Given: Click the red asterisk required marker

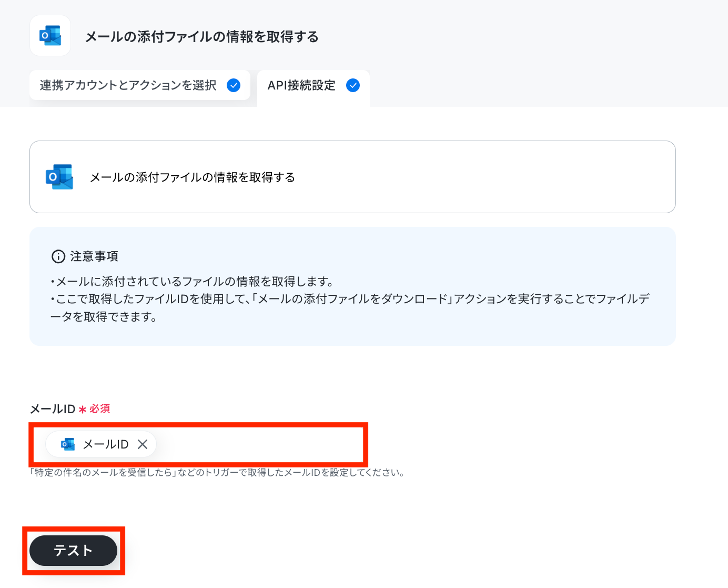Looking at the screenshot, I should (x=83, y=409).
